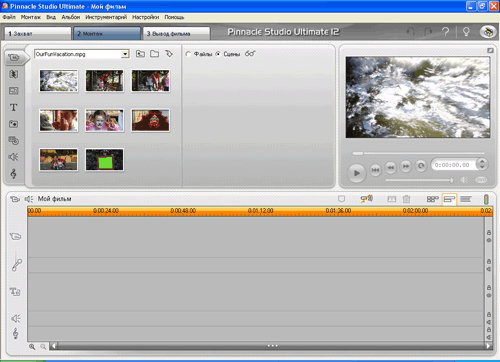The width and height of the screenshot is (500, 362).
Task: Play the preview video
Action: point(357,173)
